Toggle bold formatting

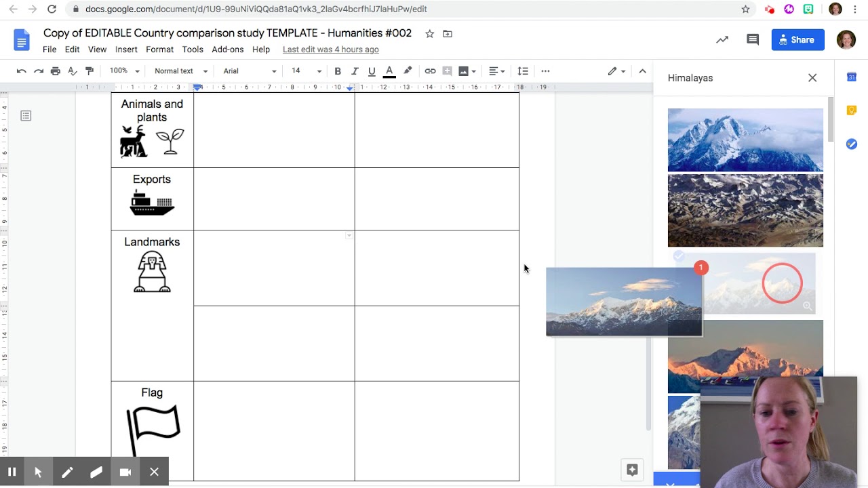click(338, 71)
